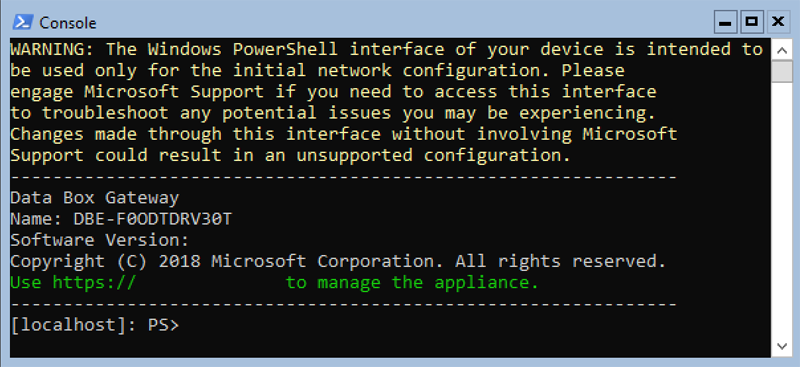Viewport: 800px width, 367px height.
Task: Click the vertical scrollbar thumb
Action: tap(782, 71)
